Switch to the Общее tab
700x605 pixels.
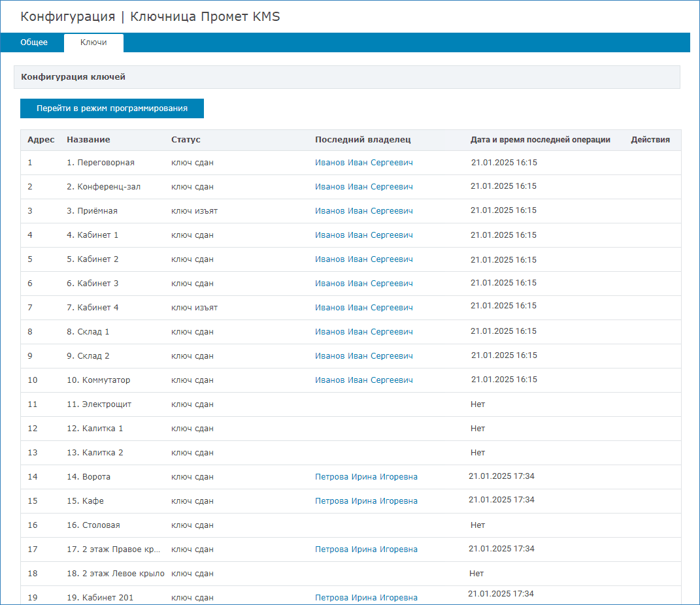click(34, 42)
